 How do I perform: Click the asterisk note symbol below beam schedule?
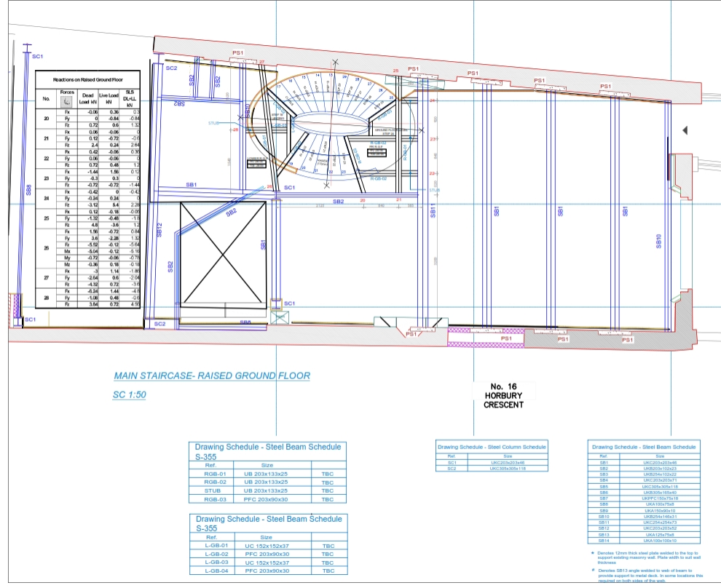[593, 553]
